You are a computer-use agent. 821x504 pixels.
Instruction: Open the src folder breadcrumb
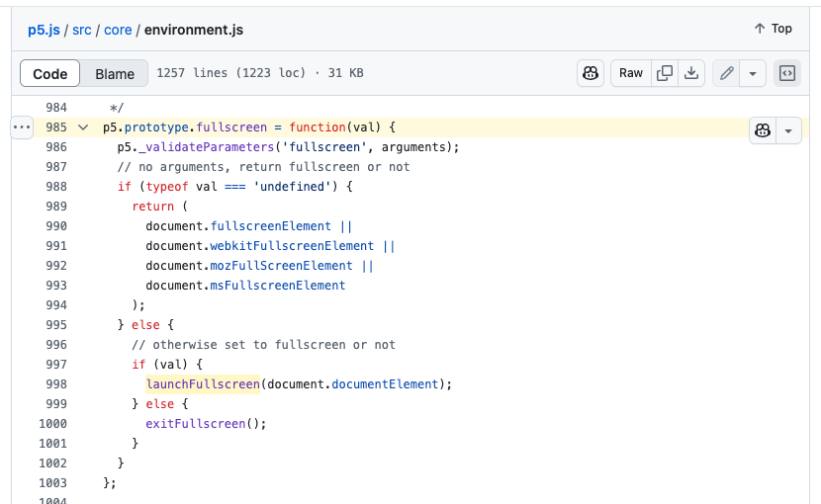pyautogui.click(x=82, y=30)
